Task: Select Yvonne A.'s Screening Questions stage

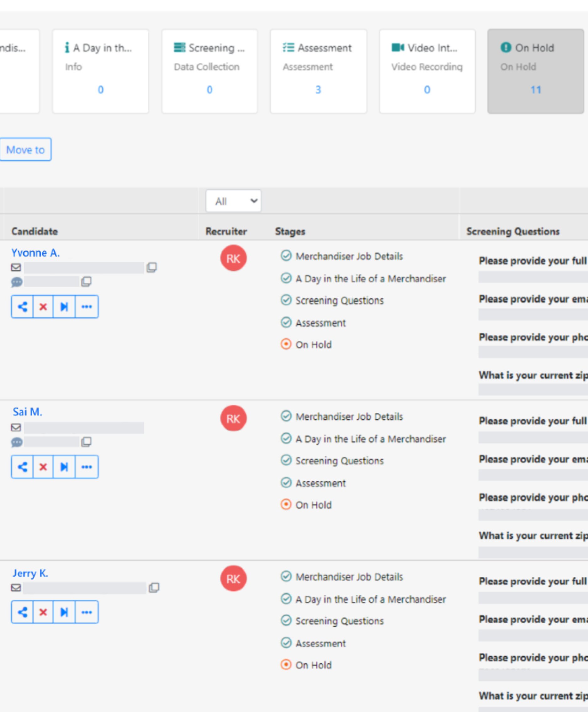Action: click(332, 300)
